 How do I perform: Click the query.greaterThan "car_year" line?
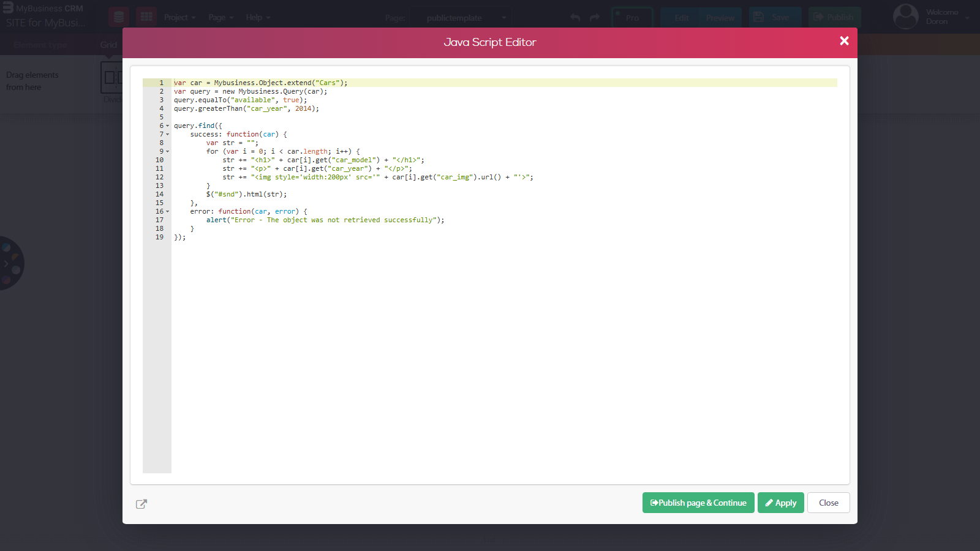(x=246, y=108)
